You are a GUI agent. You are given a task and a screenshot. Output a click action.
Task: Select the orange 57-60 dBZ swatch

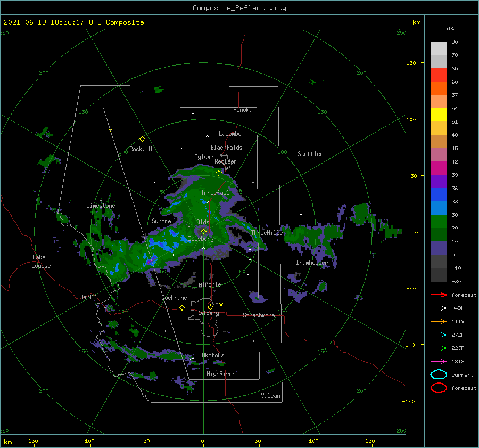pos(439,88)
